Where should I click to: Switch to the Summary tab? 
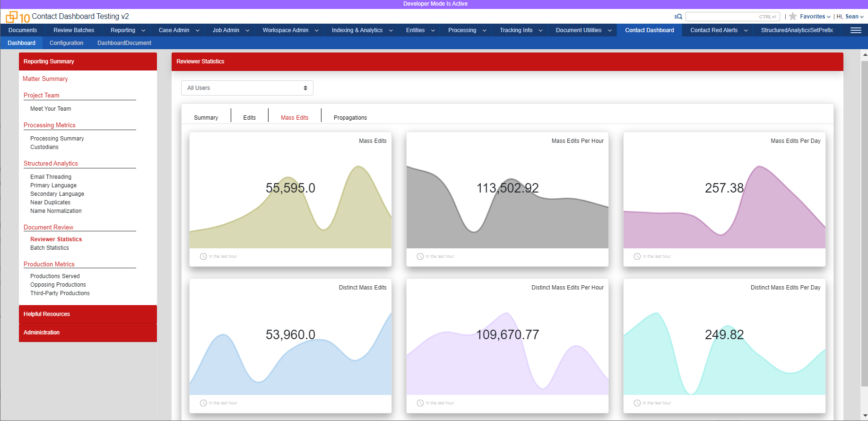click(206, 118)
